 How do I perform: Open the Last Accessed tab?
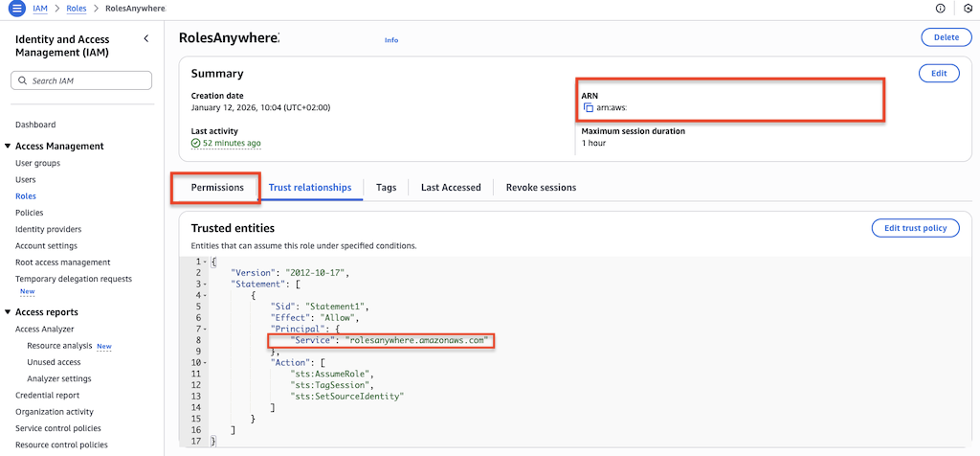451,188
